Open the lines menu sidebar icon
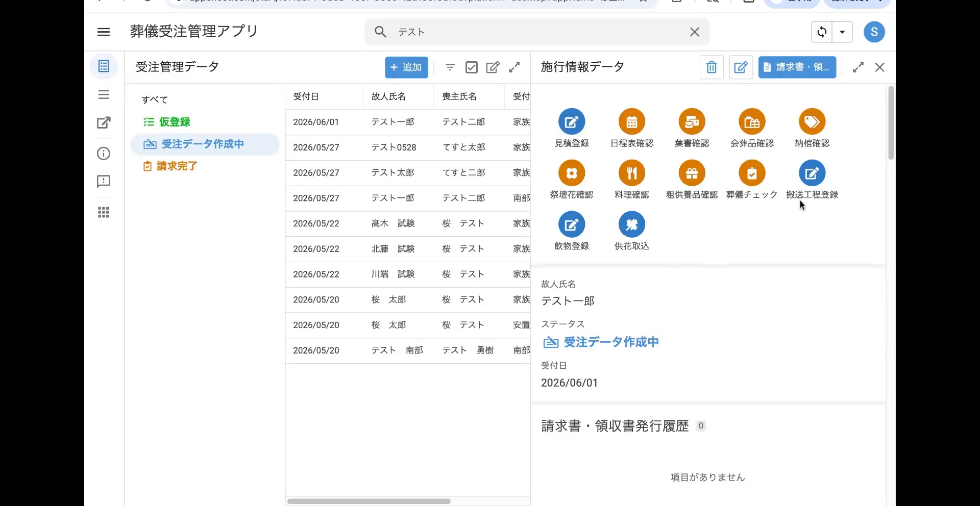 click(104, 94)
